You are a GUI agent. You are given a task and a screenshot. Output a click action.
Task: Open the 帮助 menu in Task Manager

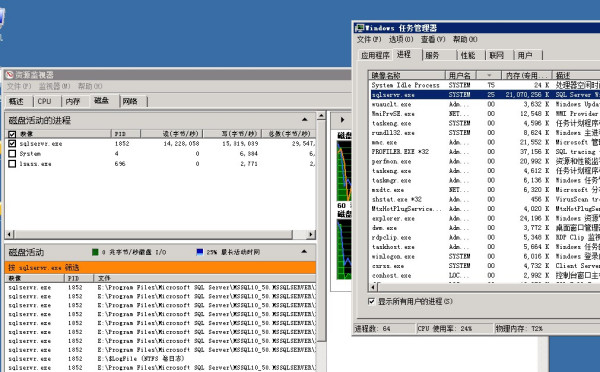pyautogui.click(x=465, y=39)
